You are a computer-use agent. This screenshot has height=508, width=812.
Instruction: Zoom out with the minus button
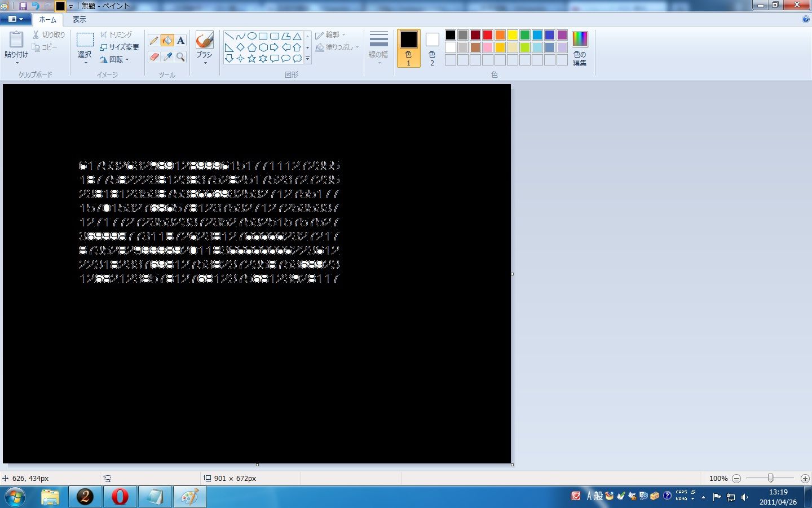[736, 478]
